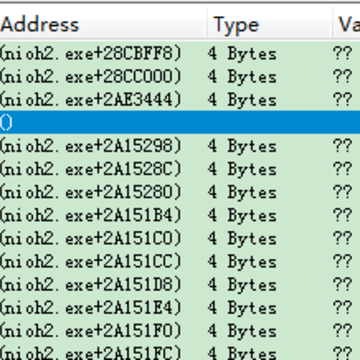The width and height of the screenshot is (360, 360).
Task: Select address nioh2.exe+2A151D8
Action: click(x=91, y=284)
